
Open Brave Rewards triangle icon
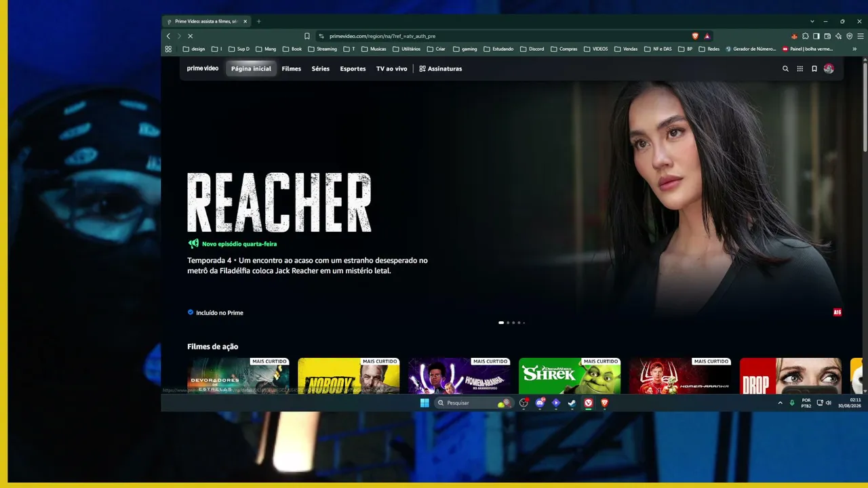click(707, 36)
